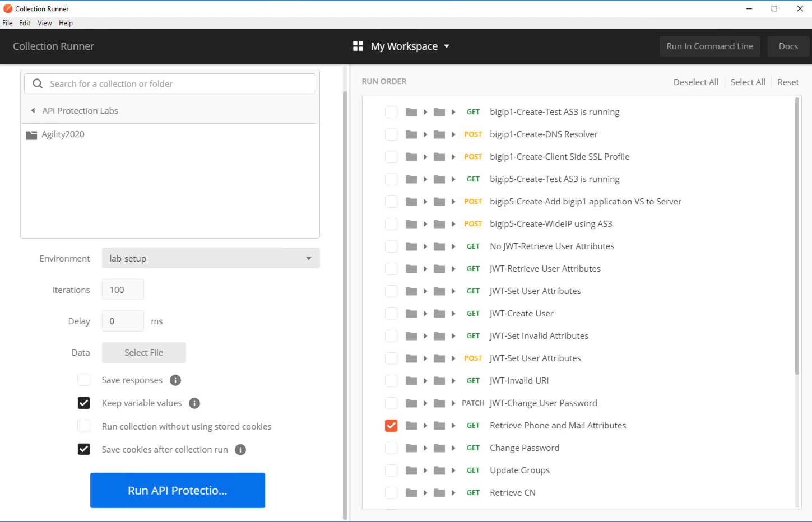Image resolution: width=812 pixels, height=522 pixels.
Task: Open the File menu
Action: tap(7, 23)
